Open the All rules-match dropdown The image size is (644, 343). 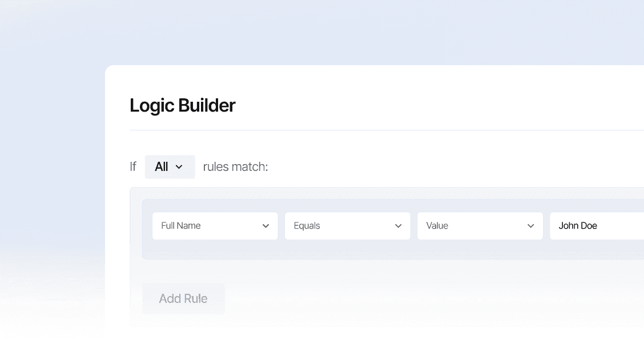tap(169, 167)
